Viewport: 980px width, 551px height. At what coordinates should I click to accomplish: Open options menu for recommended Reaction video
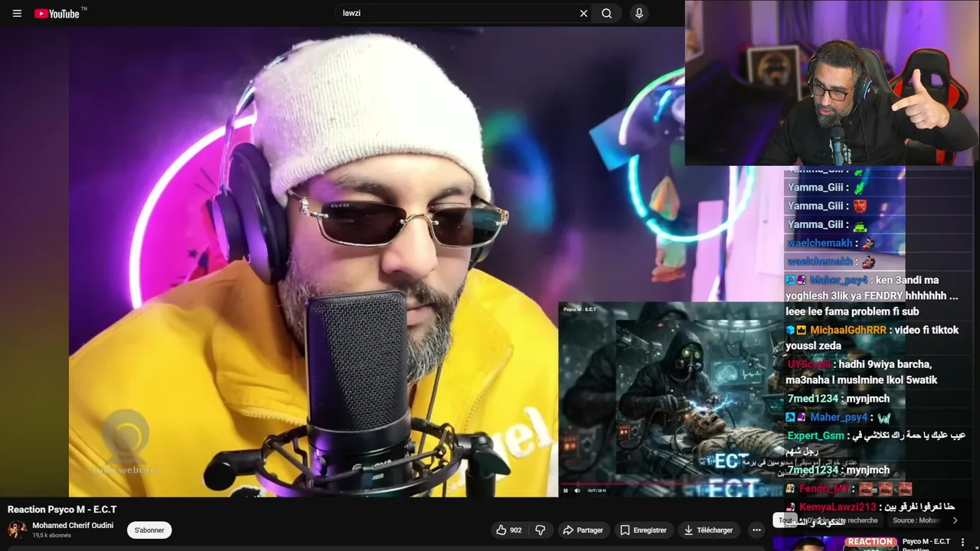(x=962, y=543)
